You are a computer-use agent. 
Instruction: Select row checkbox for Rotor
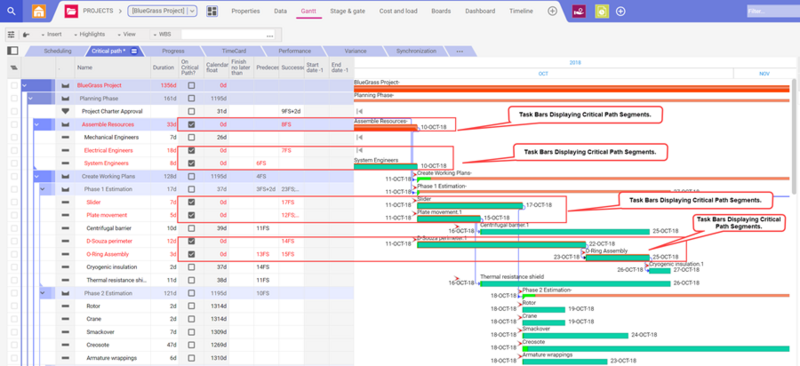point(14,306)
